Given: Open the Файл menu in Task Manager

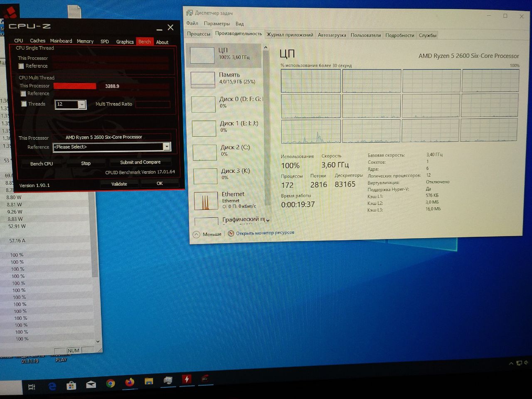Looking at the screenshot, I should [192, 23].
